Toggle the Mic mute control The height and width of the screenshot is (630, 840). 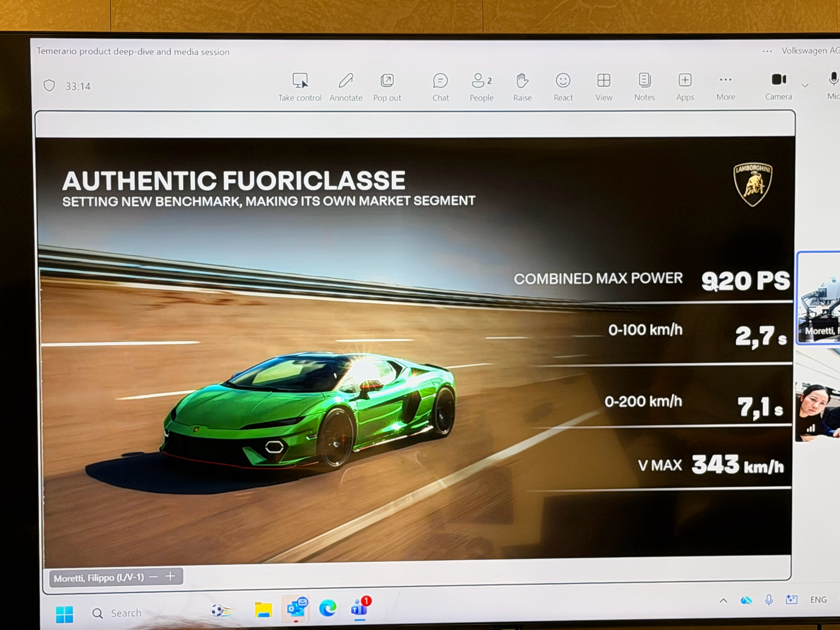(x=833, y=86)
